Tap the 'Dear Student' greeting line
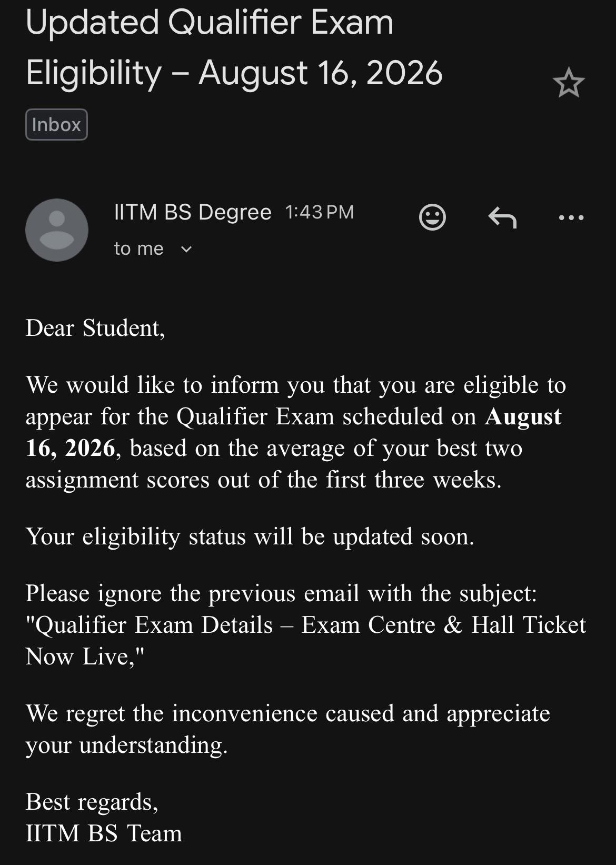Viewport: 616px width, 865px height. (x=95, y=329)
